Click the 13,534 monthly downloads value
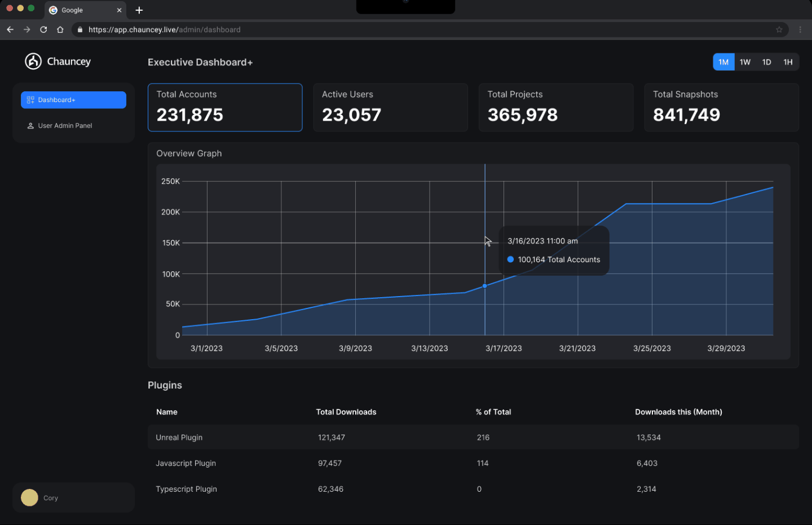 [x=648, y=438]
